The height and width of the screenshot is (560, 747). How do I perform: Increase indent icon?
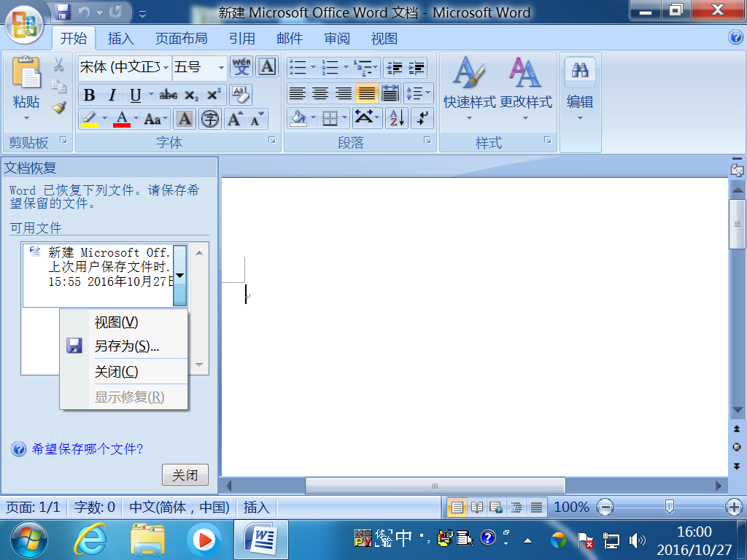416,68
